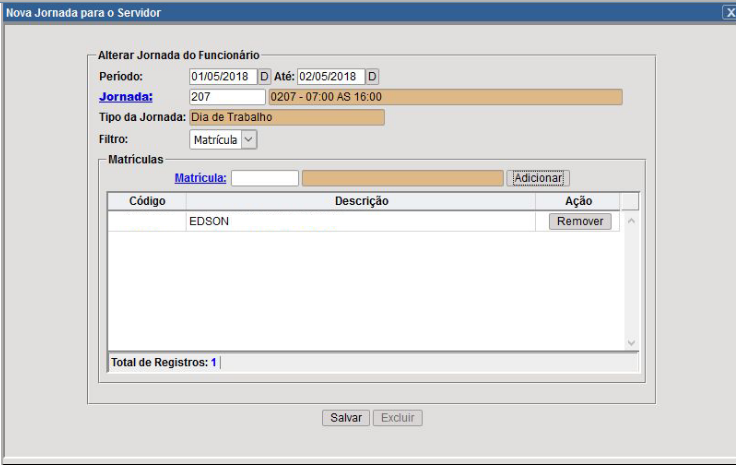
Task: Sort by the Descrição column header
Action: [361, 201]
